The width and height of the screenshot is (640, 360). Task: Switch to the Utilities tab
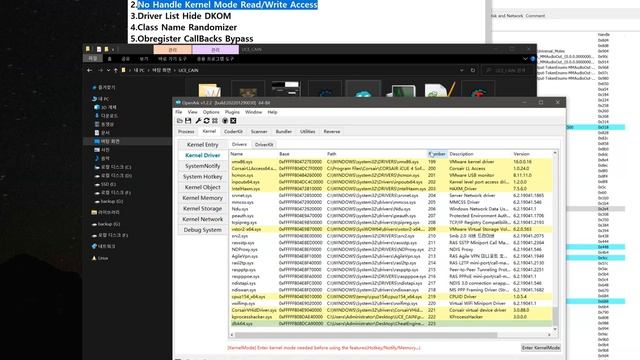[307, 131]
